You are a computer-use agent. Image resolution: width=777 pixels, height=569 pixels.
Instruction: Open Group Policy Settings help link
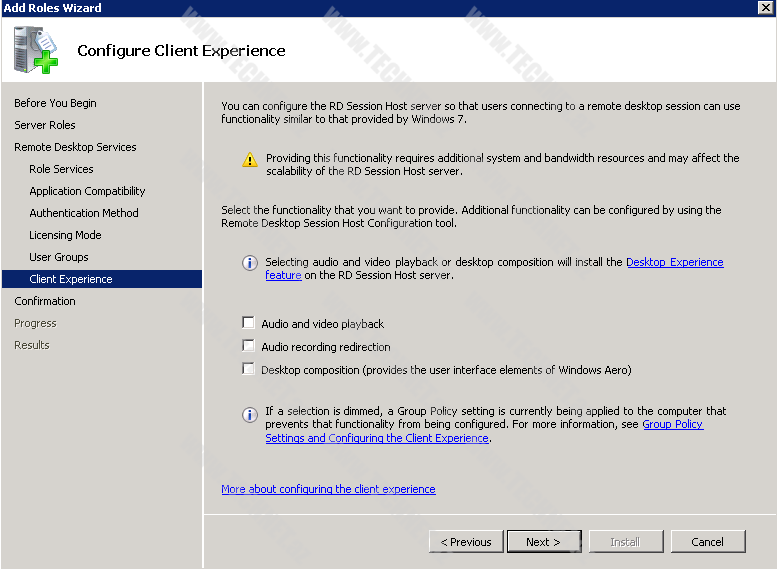click(x=672, y=424)
